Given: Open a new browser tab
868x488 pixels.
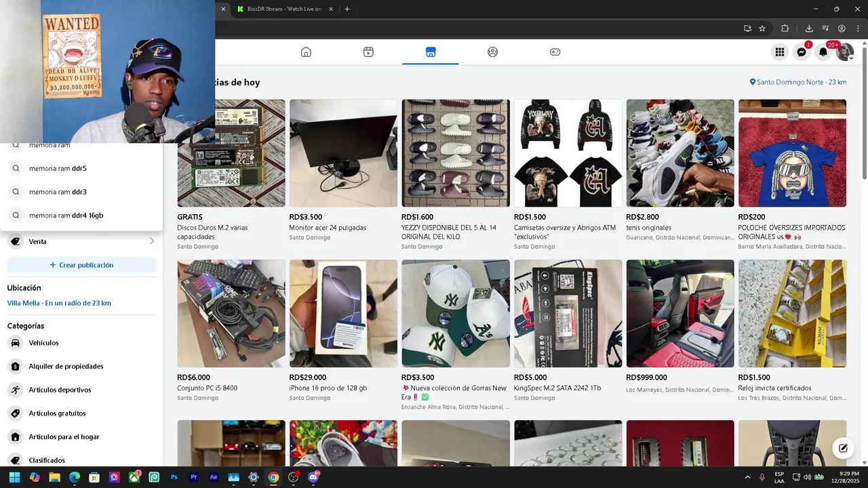Looking at the screenshot, I should coord(347,9).
